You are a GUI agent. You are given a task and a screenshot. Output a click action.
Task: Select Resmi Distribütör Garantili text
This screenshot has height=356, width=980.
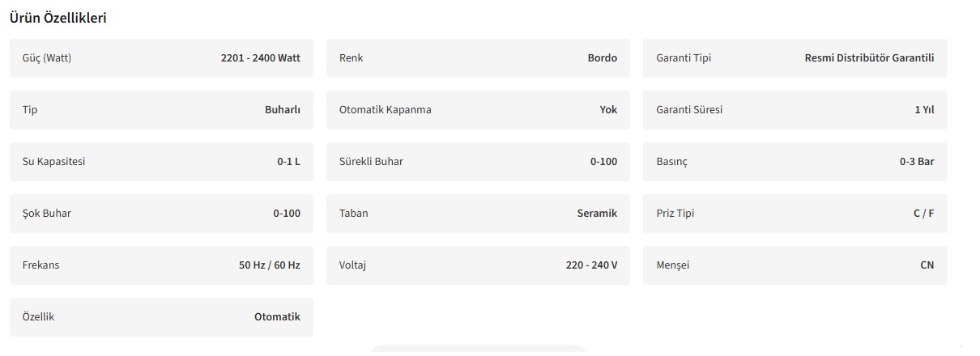point(869,58)
